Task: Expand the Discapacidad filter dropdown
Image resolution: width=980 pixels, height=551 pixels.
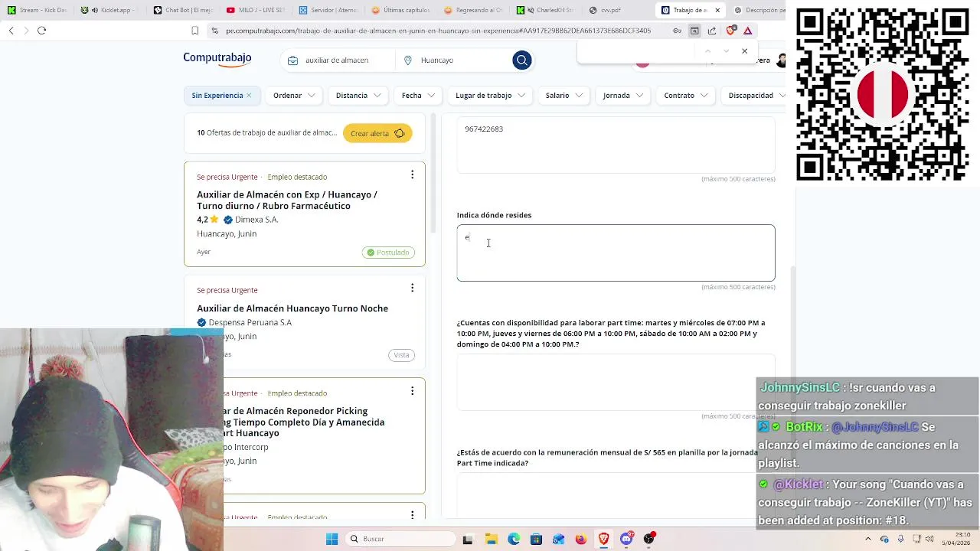Action: [753, 96]
